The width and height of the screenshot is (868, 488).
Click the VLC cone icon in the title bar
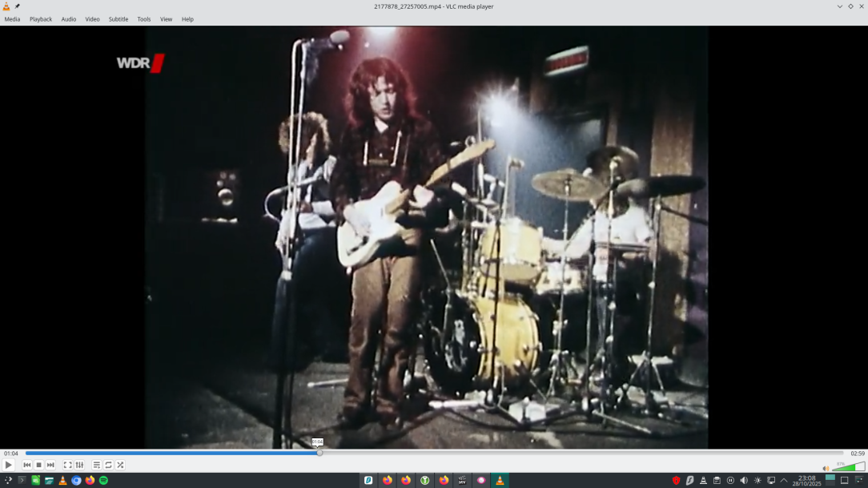click(x=6, y=6)
